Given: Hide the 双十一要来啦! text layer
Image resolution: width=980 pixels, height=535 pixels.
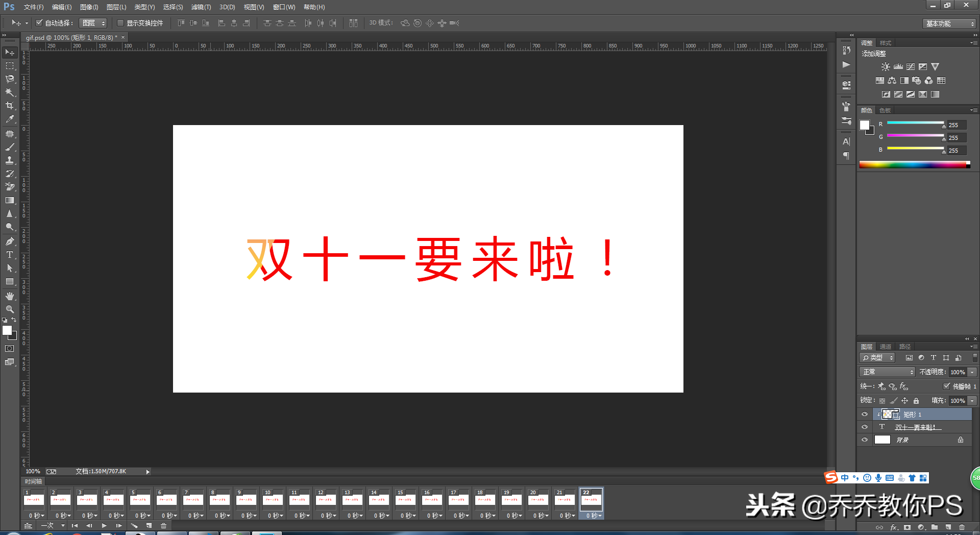Looking at the screenshot, I should [x=865, y=427].
